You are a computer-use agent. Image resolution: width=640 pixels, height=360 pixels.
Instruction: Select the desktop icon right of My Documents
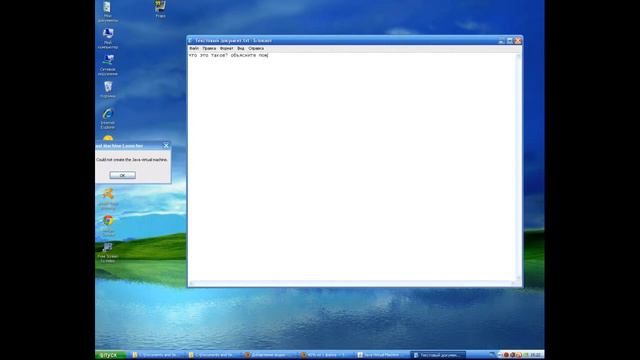coord(160,9)
